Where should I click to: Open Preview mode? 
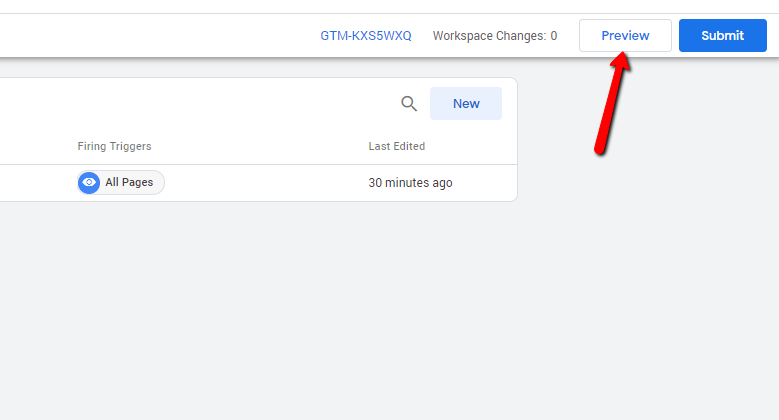click(x=625, y=36)
